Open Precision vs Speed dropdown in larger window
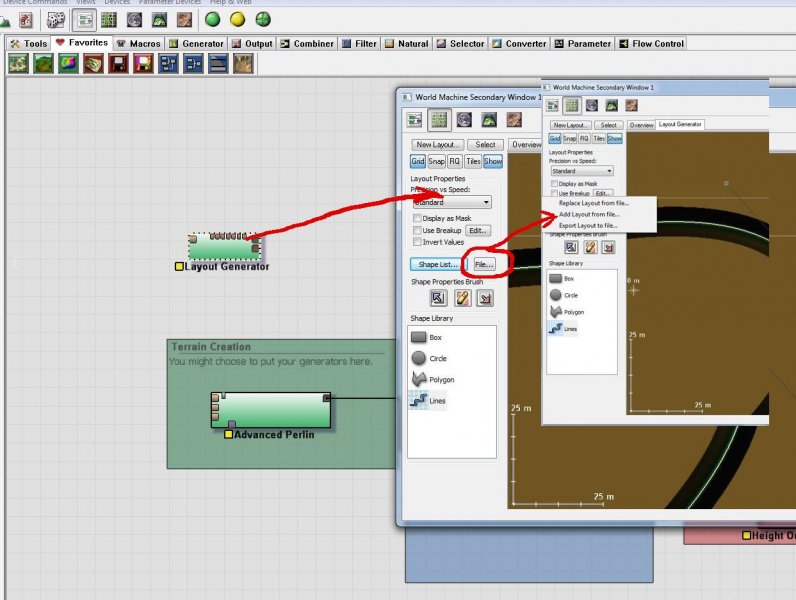796x600 pixels. [452, 202]
